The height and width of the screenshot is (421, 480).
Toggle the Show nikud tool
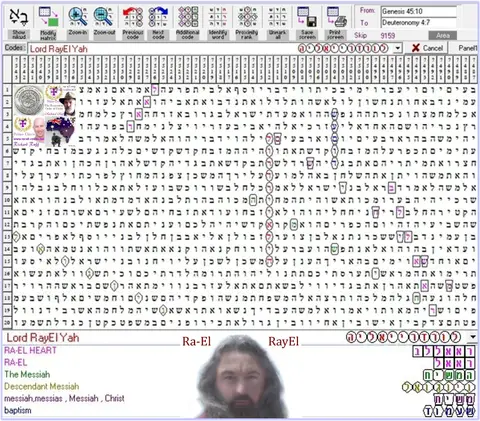19,22
